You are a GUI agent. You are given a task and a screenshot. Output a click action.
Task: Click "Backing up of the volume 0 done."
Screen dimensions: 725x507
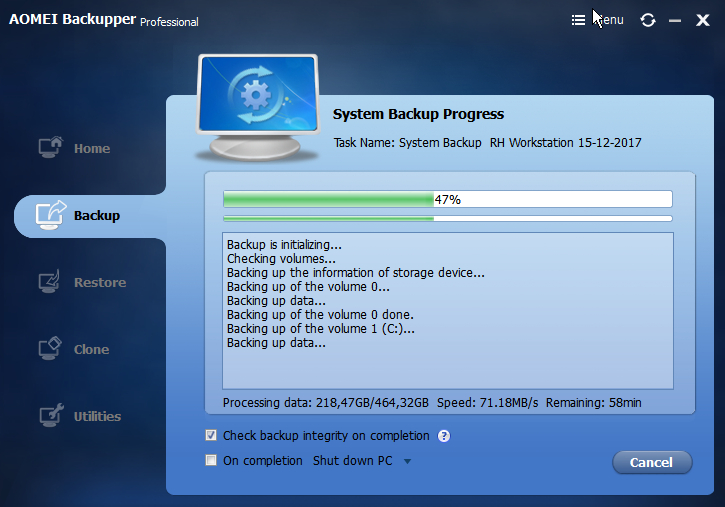(320, 315)
